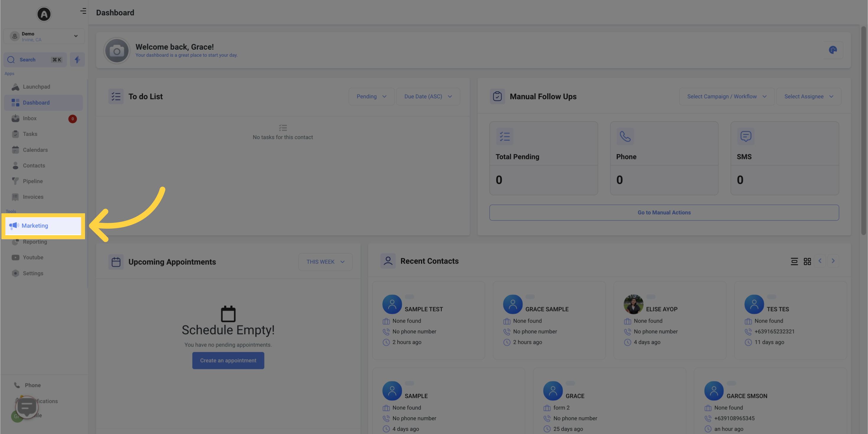Click Create an appointment button

point(228,360)
